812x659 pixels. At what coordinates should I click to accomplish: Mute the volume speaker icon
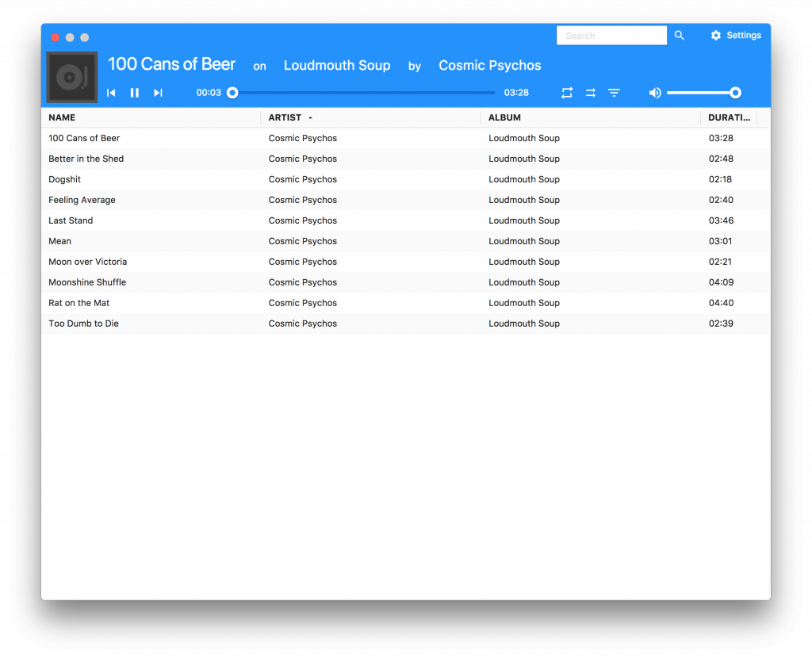click(x=654, y=93)
